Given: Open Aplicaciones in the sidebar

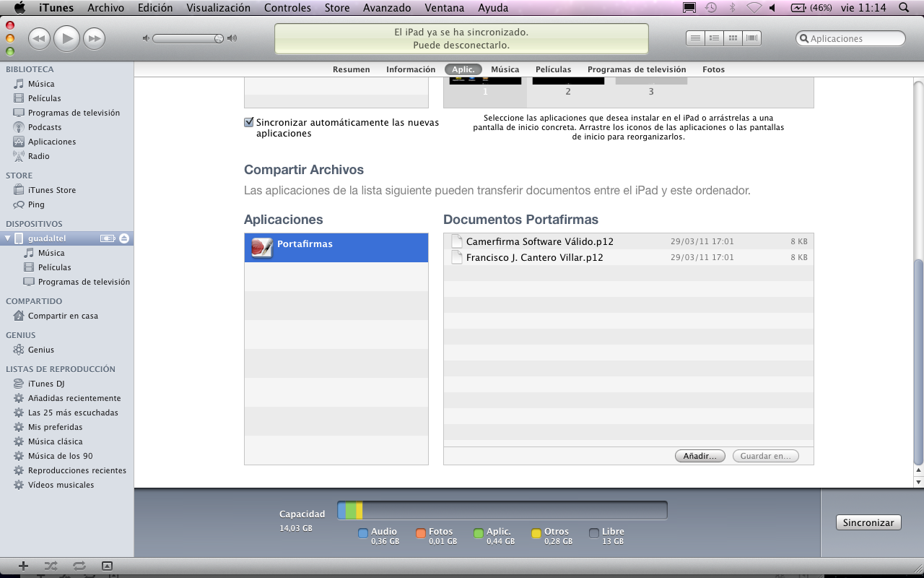Looking at the screenshot, I should point(52,142).
